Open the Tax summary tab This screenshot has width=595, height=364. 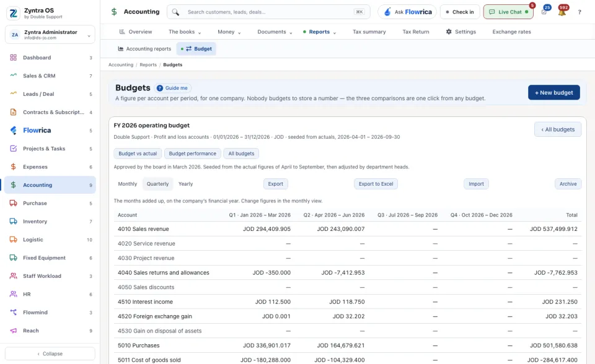(x=369, y=32)
